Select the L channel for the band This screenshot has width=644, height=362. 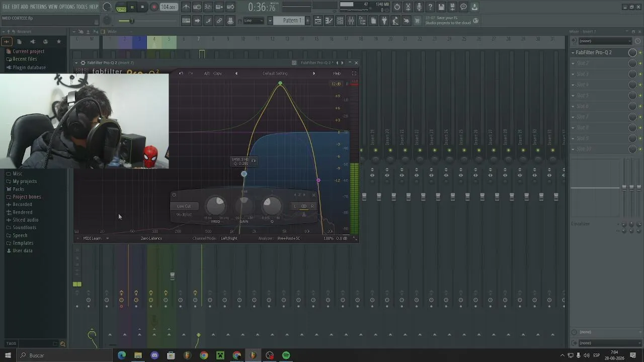click(295, 206)
